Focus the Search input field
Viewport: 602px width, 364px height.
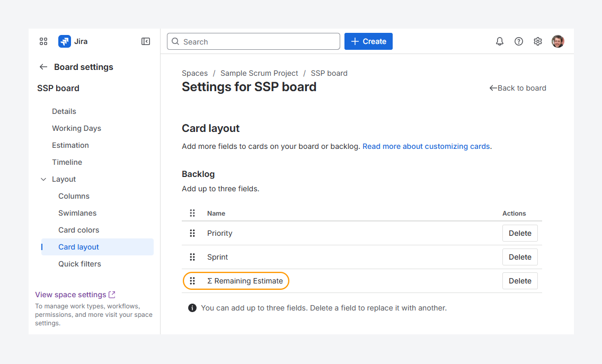[253, 41]
